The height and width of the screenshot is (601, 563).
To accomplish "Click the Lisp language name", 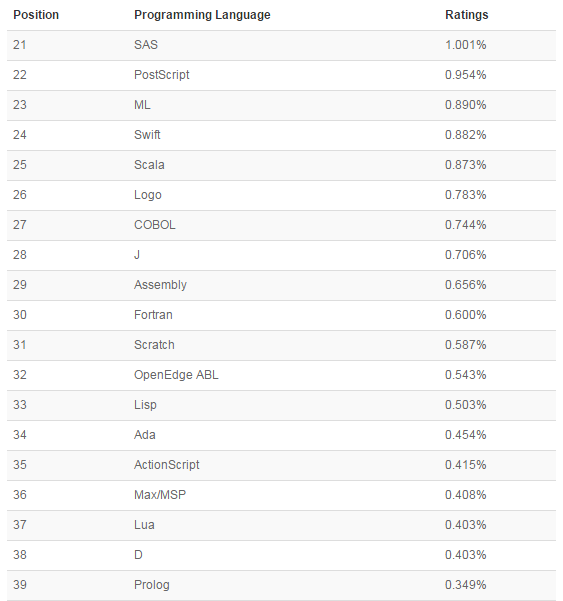I will tap(145, 405).
